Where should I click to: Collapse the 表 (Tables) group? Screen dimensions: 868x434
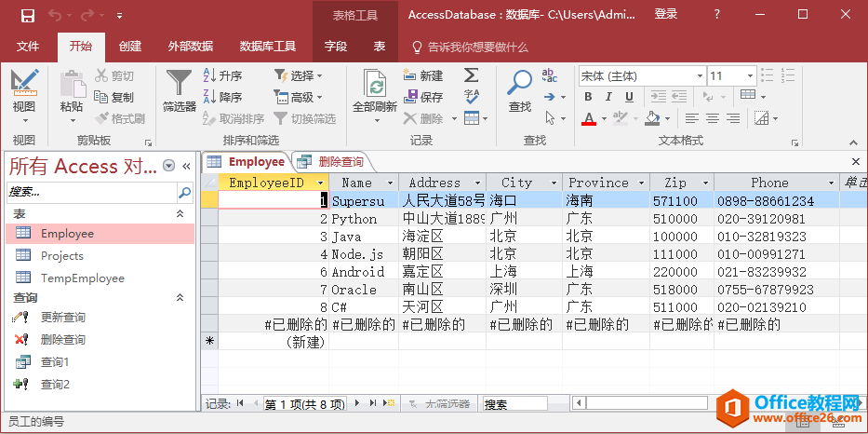(x=180, y=214)
